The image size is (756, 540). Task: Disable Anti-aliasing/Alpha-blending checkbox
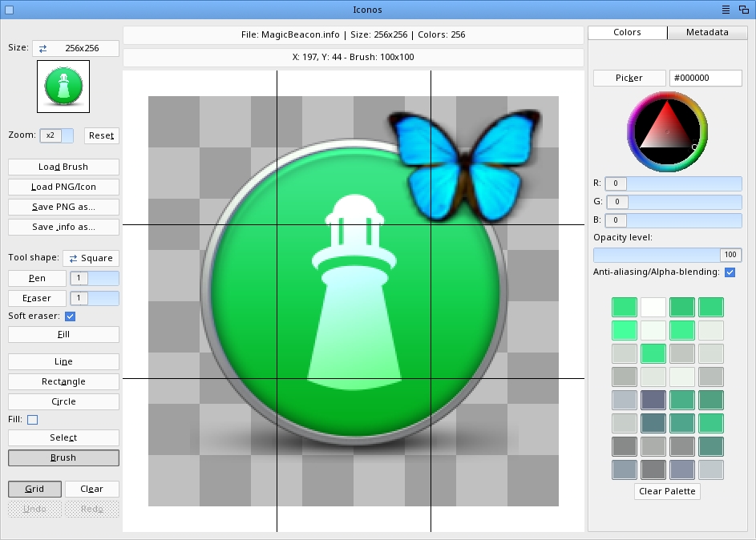click(730, 272)
